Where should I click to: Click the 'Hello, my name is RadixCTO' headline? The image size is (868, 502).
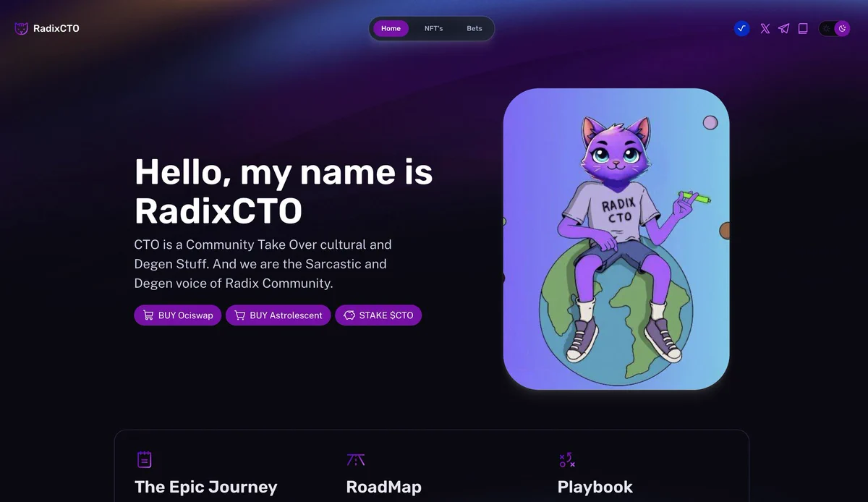coord(284,191)
